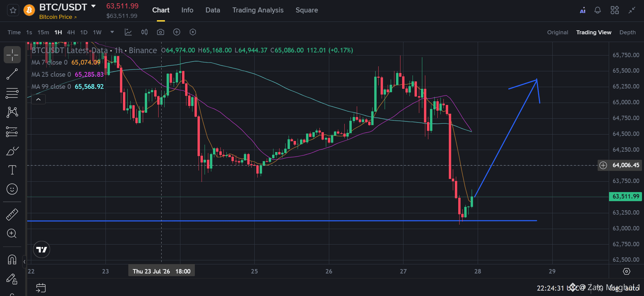Click MA 7 close indicator legend
Screen dimensions: 644x296
pos(66,62)
